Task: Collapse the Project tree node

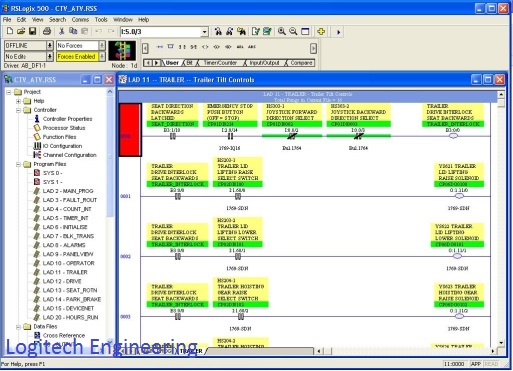Action: pos(9,92)
